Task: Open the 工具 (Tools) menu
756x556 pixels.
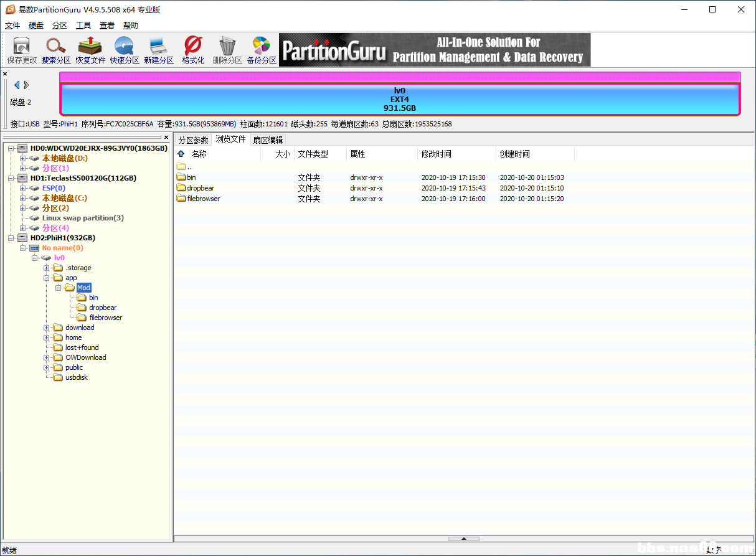Action: pyautogui.click(x=83, y=26)
